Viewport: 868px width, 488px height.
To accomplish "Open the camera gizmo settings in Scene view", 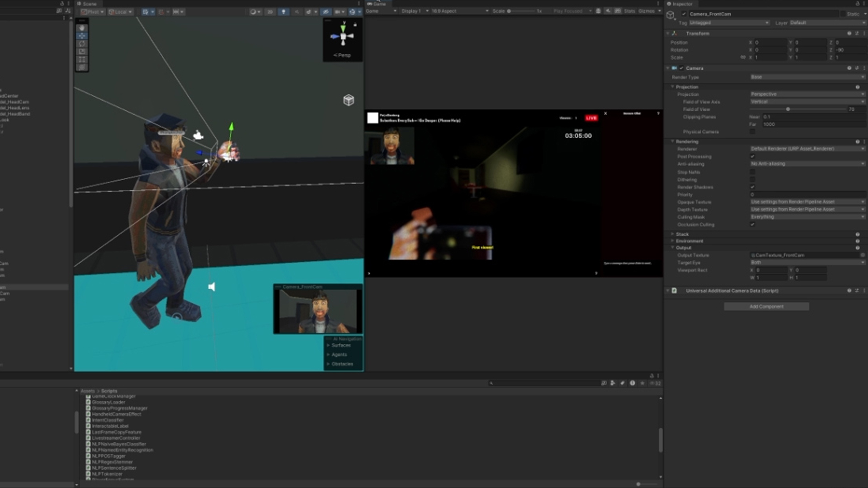I will coord(343,12).
